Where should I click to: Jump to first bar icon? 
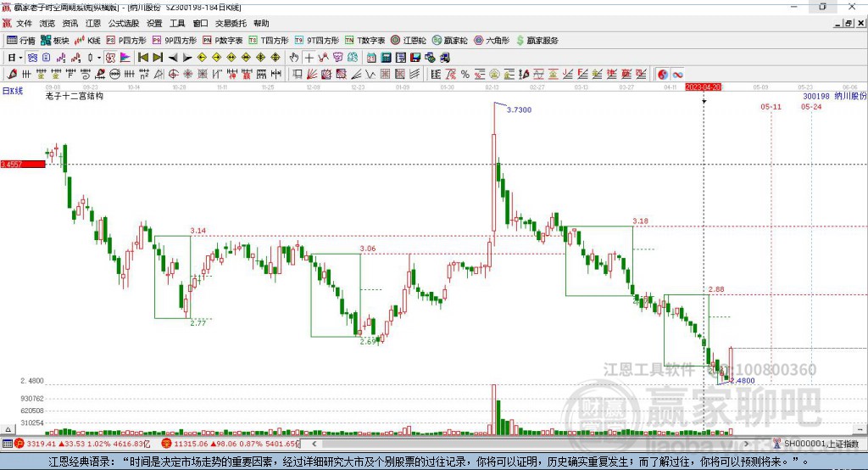pyautogui.click(x=143, y=58)
